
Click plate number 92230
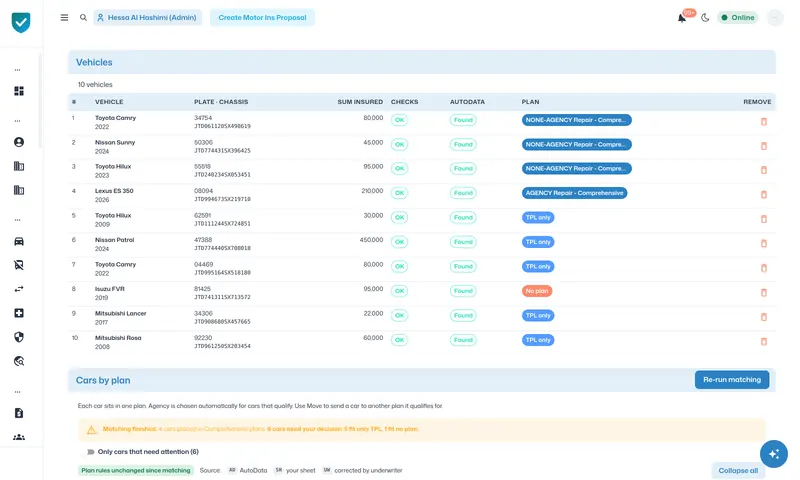click(203, 338)
